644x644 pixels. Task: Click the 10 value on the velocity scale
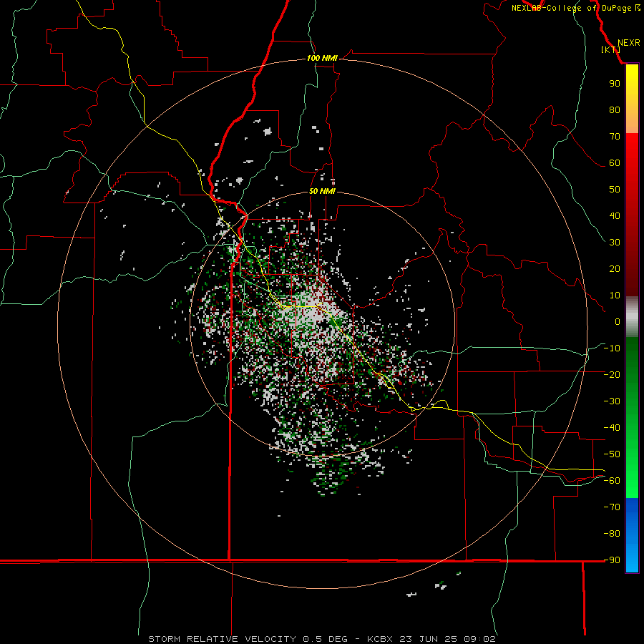click(615, 296)
